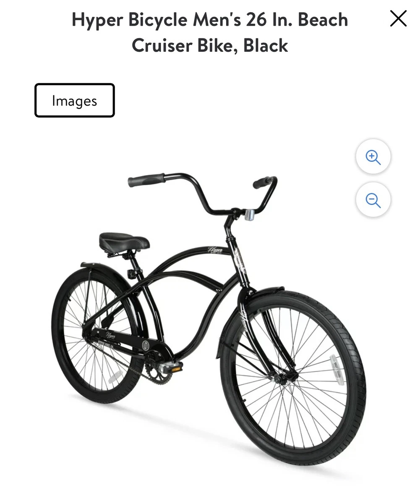Screen dimensions: 420x504
Task: Click the Hyper script logo on top tube
Action: click(216, 250)
